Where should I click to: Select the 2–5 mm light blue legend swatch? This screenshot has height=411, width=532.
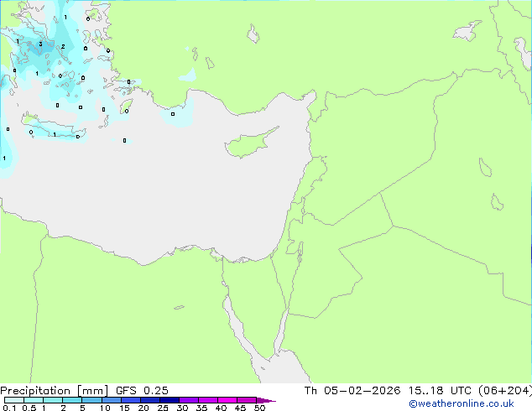click(72, 400)
